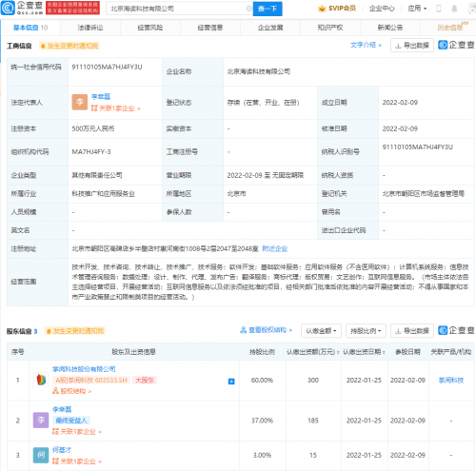Switch to the 法律诉讼 tab

pyautogui.click(x=90, y=28)
